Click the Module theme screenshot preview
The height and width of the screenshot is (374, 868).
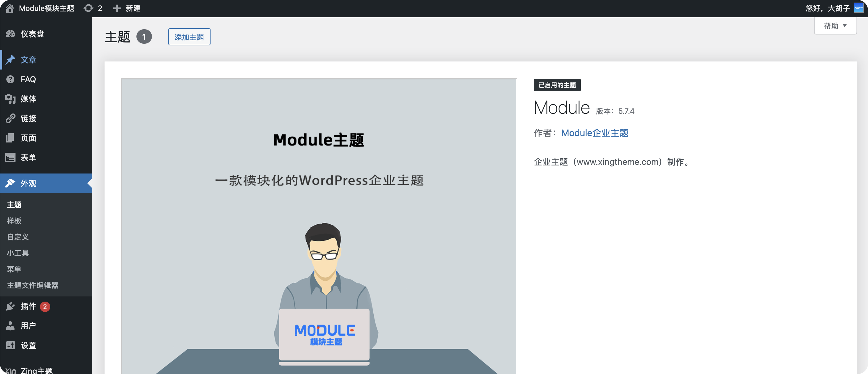[x=319, y=226]
